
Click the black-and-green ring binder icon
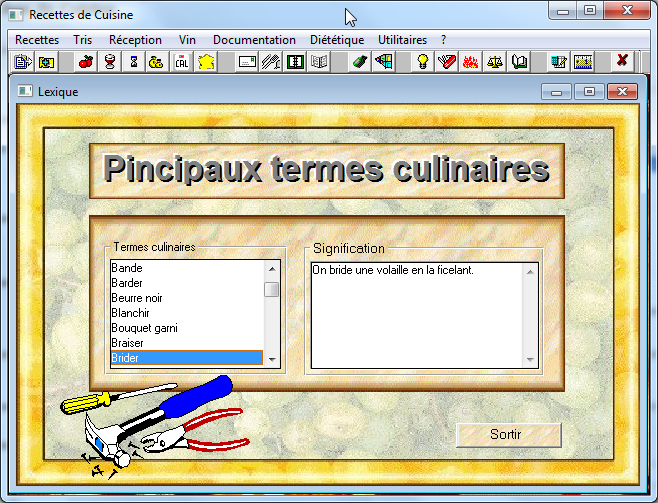tap(295, 62)
